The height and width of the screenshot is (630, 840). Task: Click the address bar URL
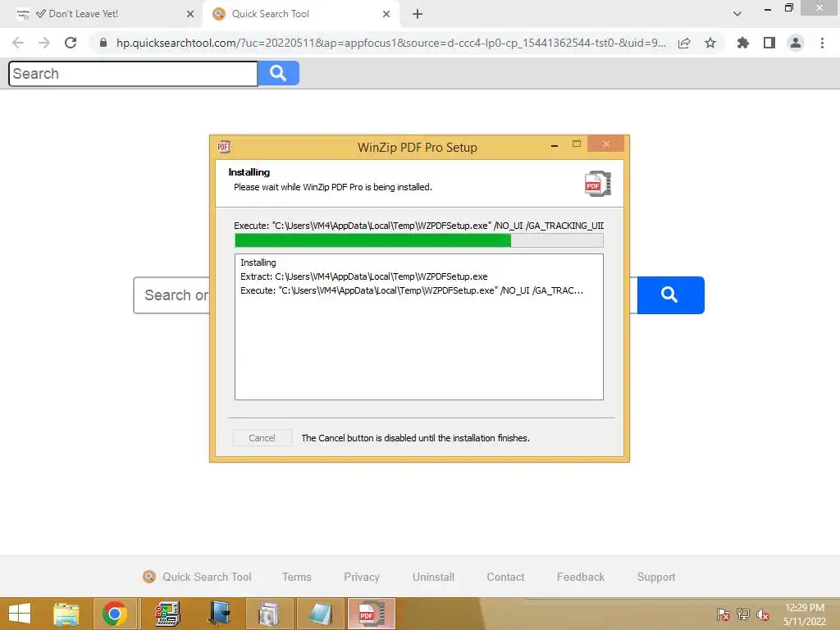click(x=391, y=43)
